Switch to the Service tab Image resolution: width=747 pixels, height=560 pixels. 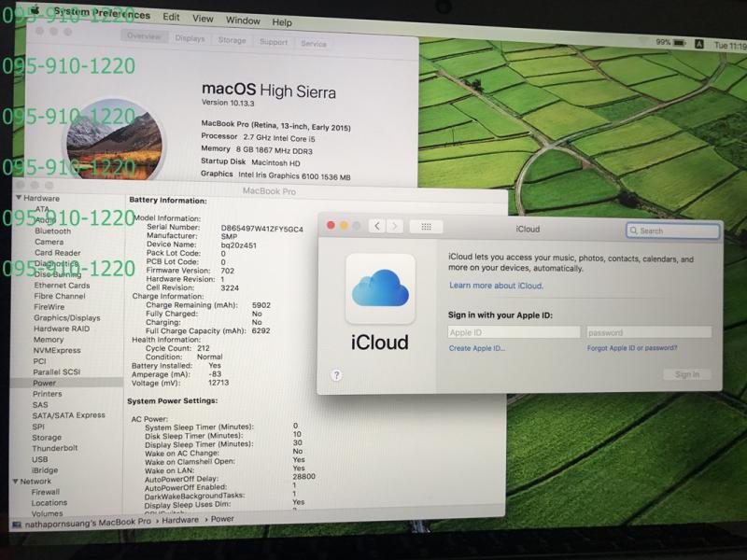[x=314, y=44]
